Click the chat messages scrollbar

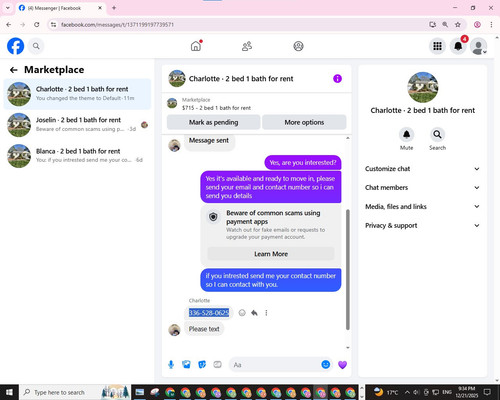[x=348, y=269]
